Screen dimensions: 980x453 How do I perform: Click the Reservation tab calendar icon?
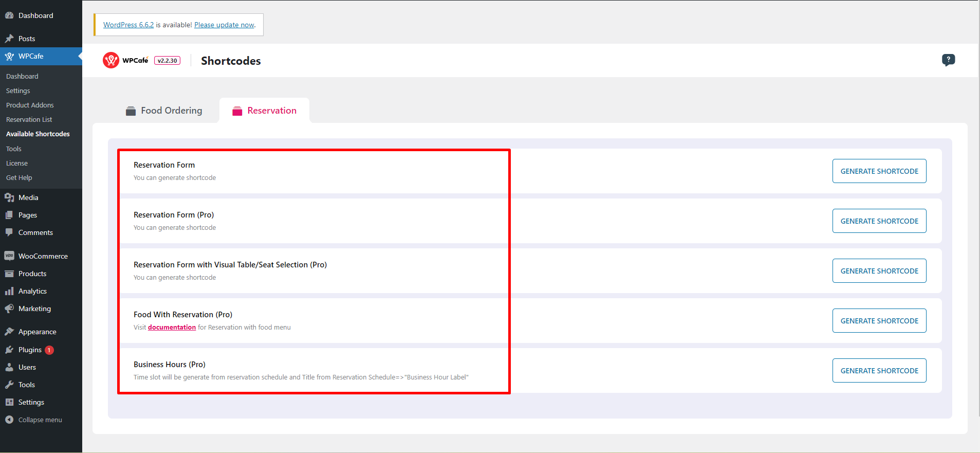pos(237,111)
